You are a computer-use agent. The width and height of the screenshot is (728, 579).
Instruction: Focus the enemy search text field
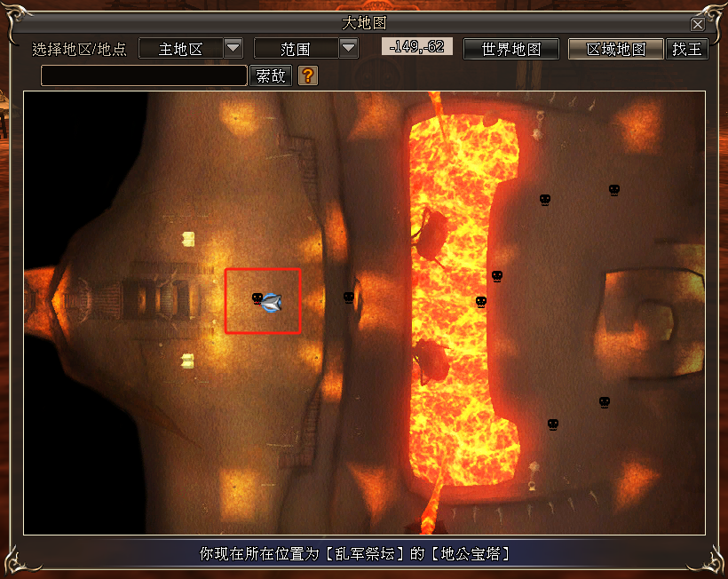[144, 75]
